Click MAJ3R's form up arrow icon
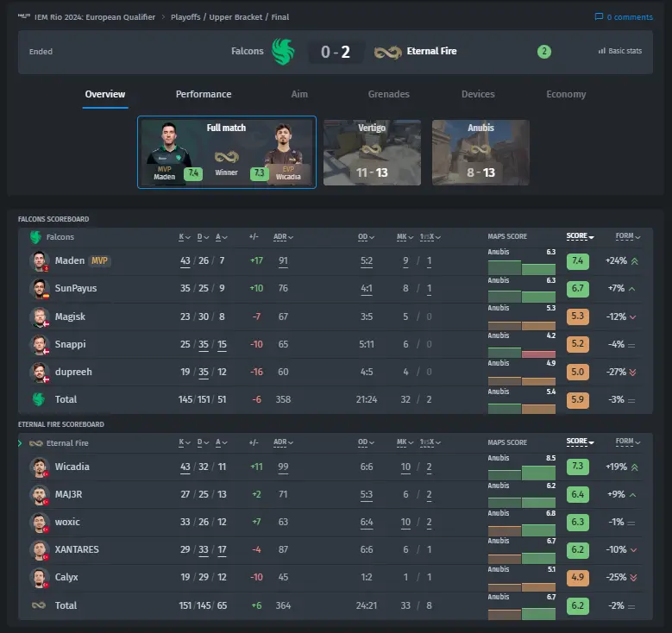The width and height of the screenshot is (672, 633). pyautogui.click(x=632, y=495)
